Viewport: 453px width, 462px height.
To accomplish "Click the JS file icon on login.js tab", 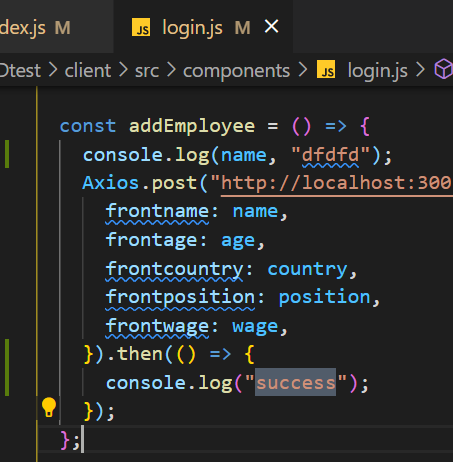I will (x=141, y=27).
